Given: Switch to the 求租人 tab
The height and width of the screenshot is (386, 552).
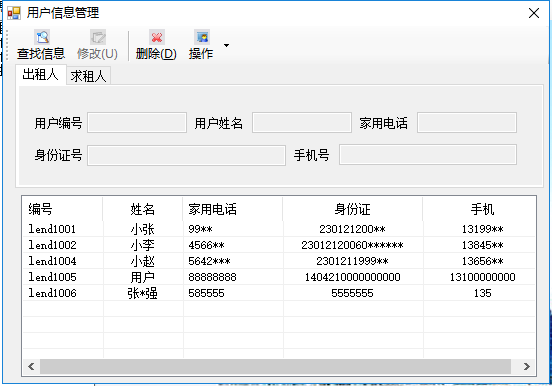Looking at the screenshot, I should pos(88,76).
